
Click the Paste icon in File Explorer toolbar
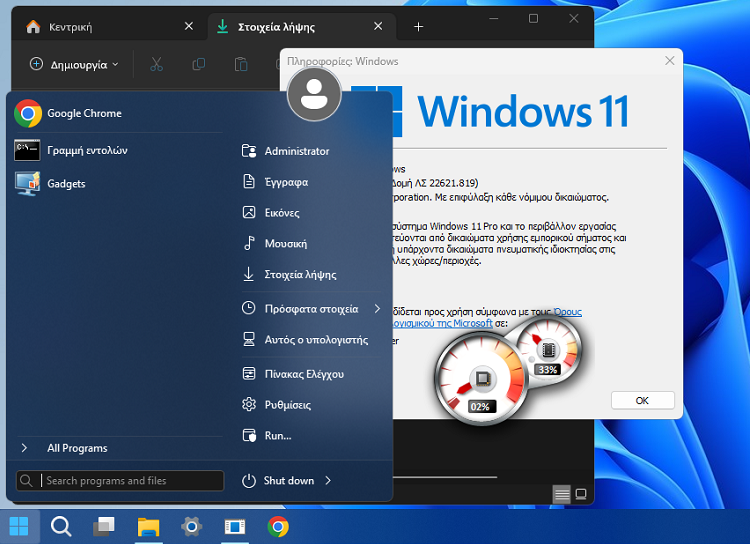coord(241,64)
